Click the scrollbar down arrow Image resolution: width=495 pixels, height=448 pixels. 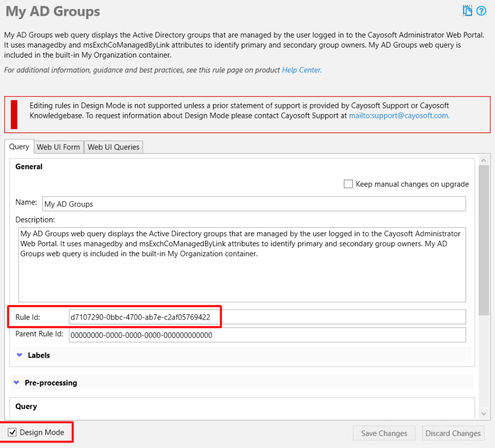pos(483,414)
